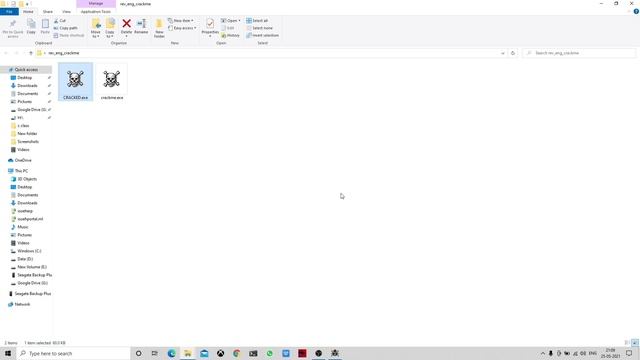Click the rev_eng_crackme address bar path
Screen dimensions: 640x360
pos(64,53)
